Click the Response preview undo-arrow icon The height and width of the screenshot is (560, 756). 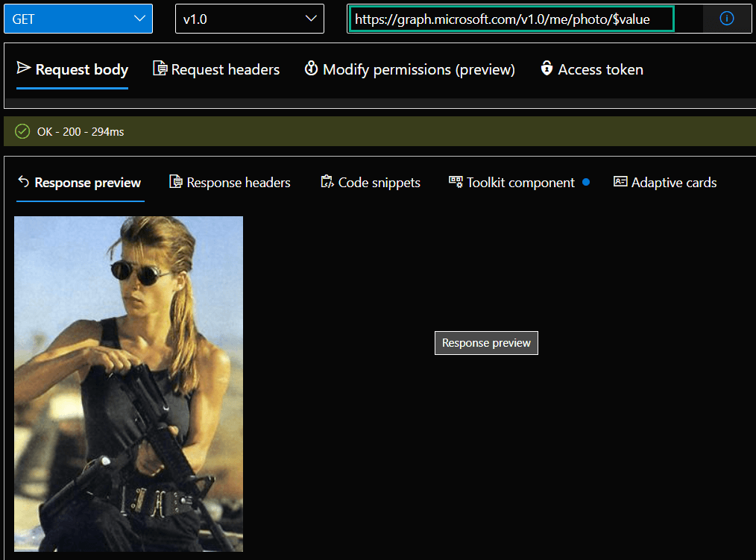point(24,181)
